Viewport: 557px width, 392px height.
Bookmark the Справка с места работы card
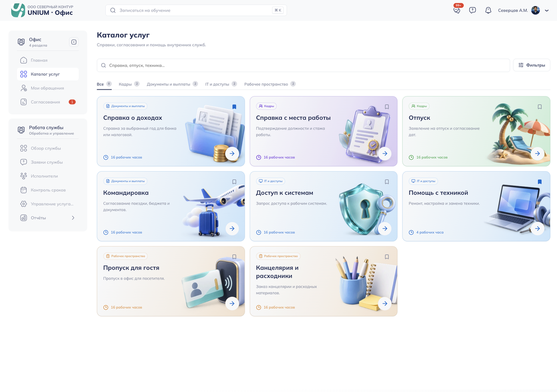(387, 107)
